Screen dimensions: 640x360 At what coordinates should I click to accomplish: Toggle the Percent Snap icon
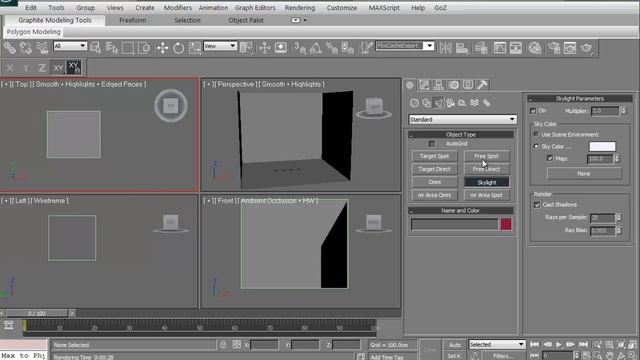[x=331, y=48]
